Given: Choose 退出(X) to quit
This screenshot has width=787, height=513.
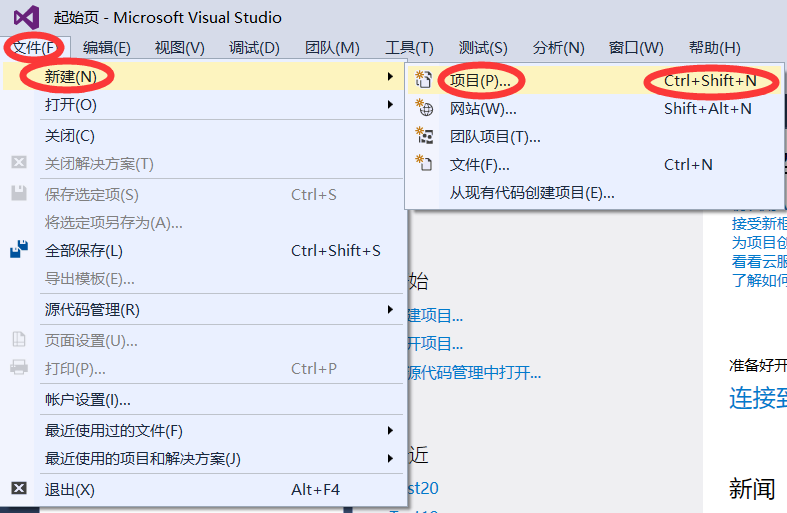Looking at the screenshot, I should click(203, 489).
